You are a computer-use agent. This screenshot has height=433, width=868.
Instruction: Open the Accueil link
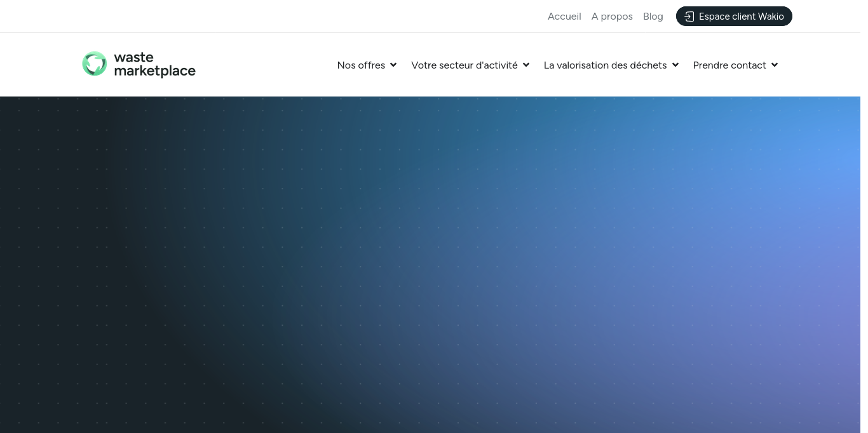pyautogui.click(x=564, y=17)
